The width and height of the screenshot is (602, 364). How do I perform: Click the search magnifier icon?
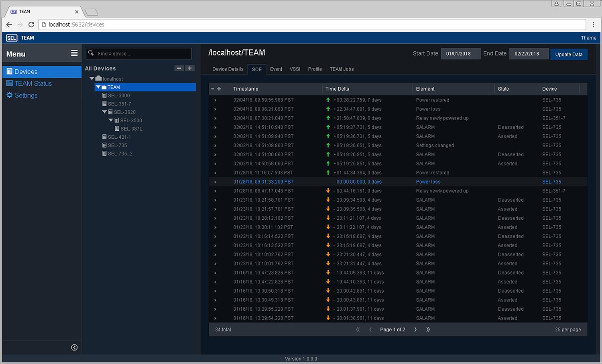pyautogui.click(x=91, y=53)
